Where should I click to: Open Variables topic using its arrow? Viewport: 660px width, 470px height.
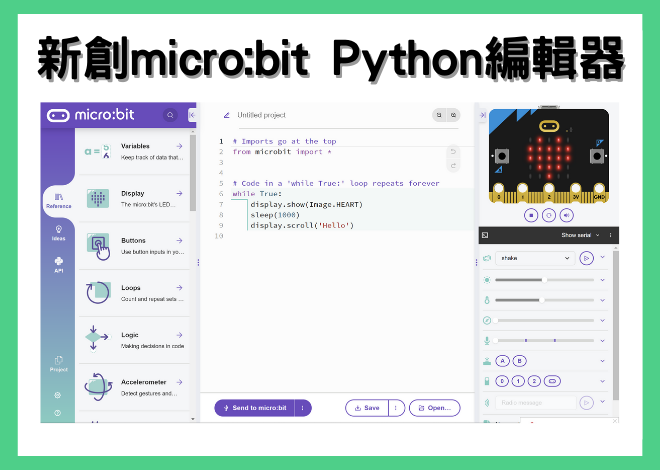point(179,146)
